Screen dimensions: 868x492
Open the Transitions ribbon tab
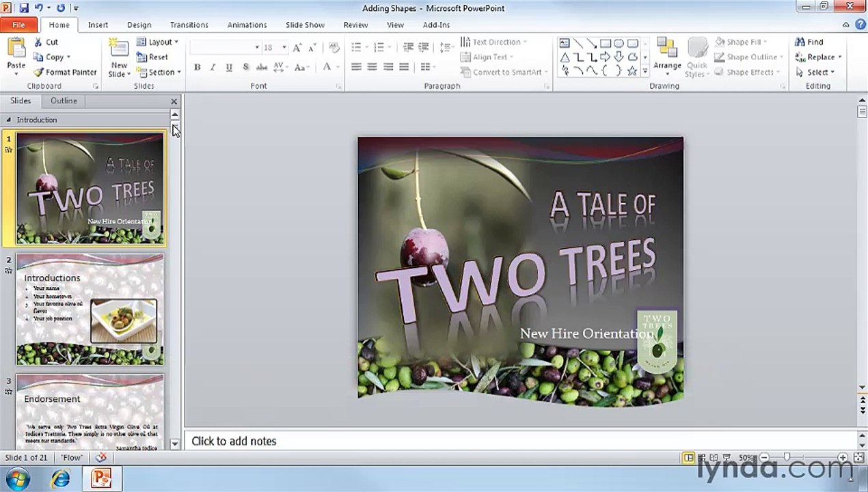tap(189, 25)
